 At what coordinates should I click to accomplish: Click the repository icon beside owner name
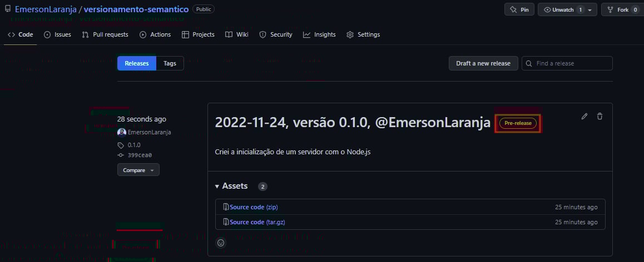[7, 9]
